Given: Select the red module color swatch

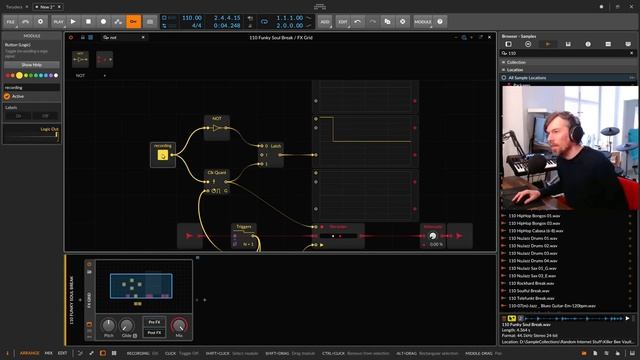Looking at the screenshot, I should [8, 76].
